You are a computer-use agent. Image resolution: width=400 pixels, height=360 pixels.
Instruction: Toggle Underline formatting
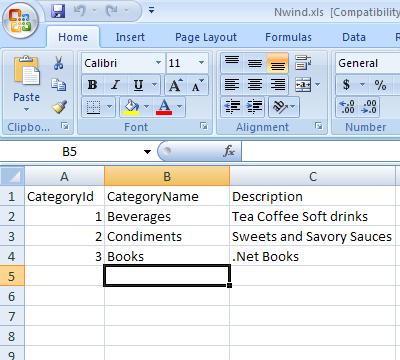(138, 85)
